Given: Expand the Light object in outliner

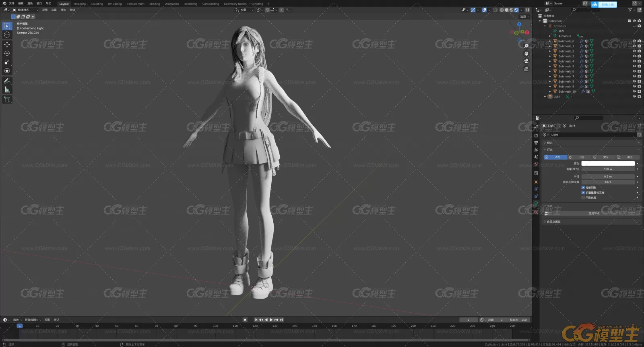Looking at the screenshot, I should [545, 97].
